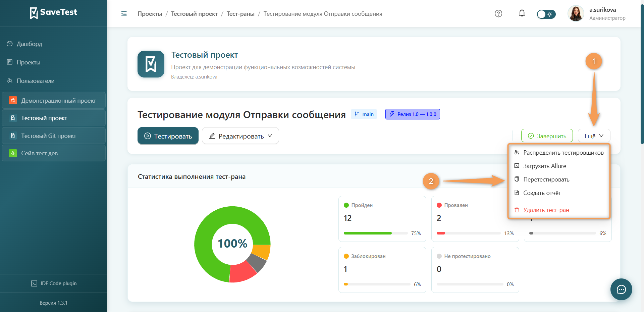
Task: Go to Тест-раны breadcrumb
Action: click(240, 14)
